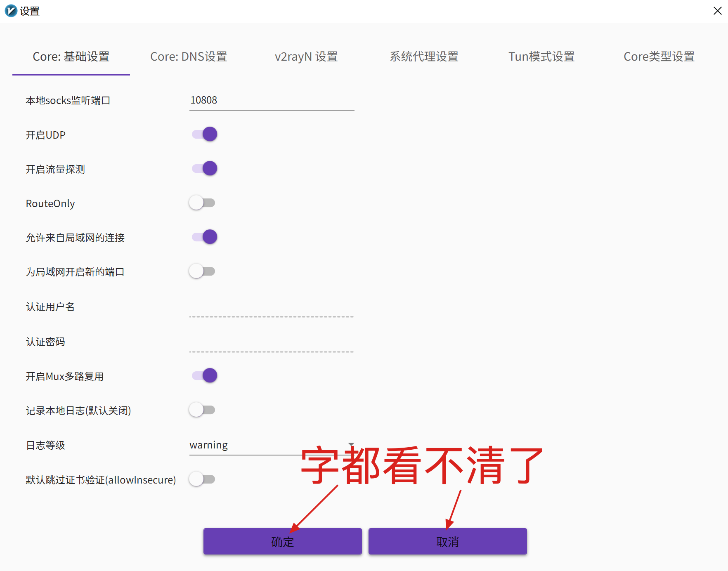Switch to Core: 基础设置 tab
Image resolution: width=728 pixels, height=571 pixels.
(71, 57)
